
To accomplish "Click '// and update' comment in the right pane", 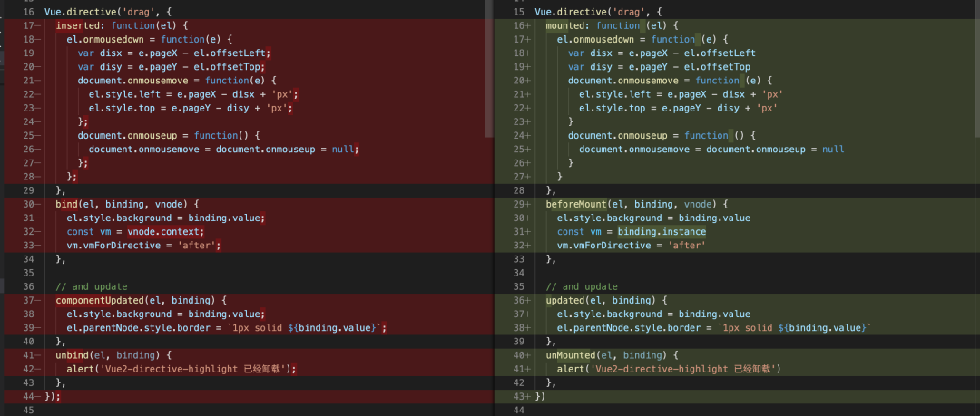I will (x=582, y=286).
